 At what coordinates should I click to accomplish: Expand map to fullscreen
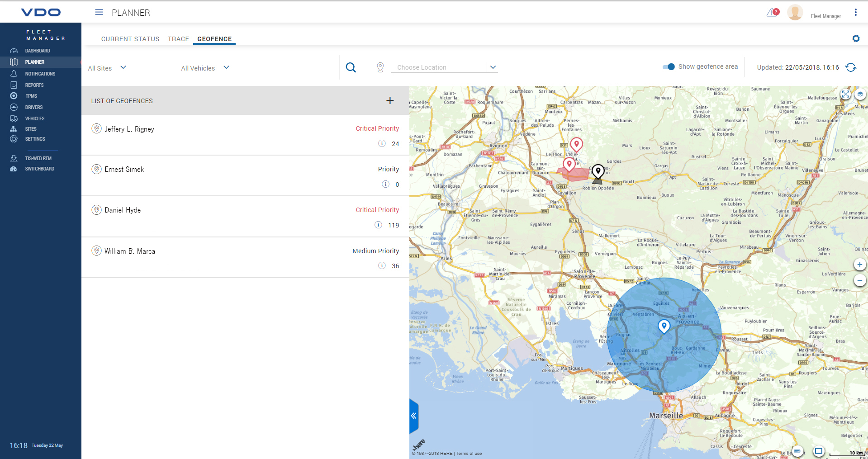click(x=845, y=94)
